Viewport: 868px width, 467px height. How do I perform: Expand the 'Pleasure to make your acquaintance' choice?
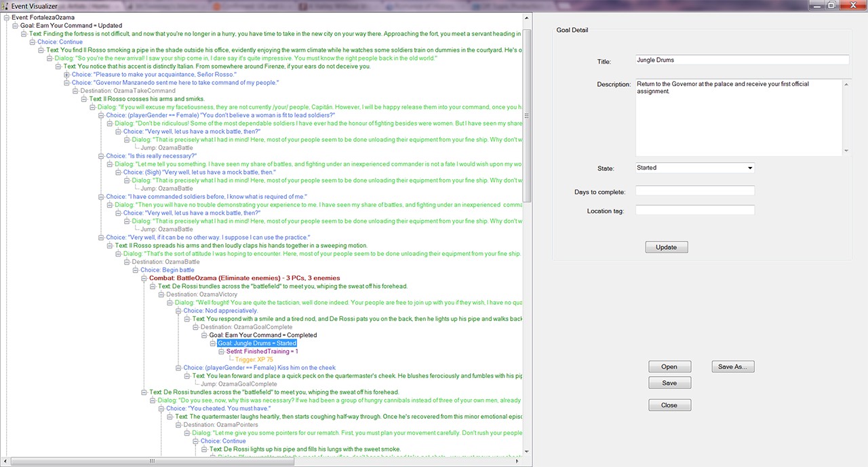point(66,75)
